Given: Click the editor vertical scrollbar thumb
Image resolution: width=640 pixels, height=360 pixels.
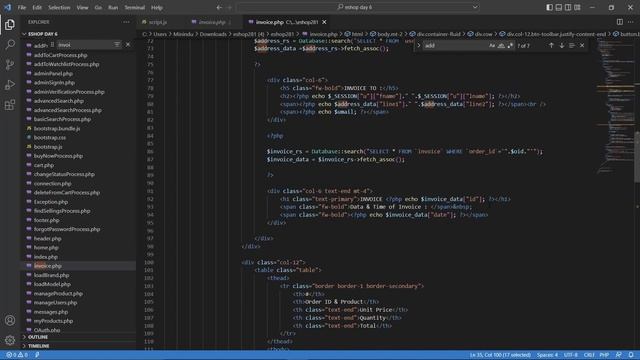Looking at the screenshot, I should click(637, 157).
